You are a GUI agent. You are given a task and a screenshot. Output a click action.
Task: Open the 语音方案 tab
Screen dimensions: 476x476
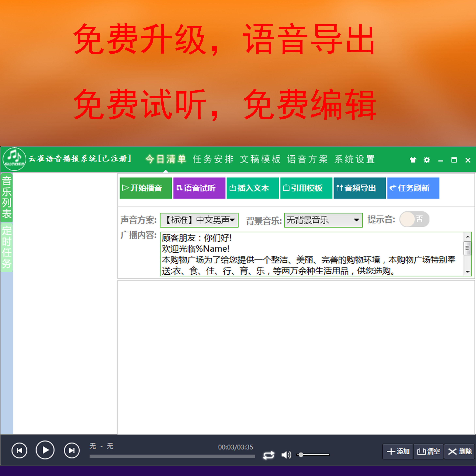point(307,159)
